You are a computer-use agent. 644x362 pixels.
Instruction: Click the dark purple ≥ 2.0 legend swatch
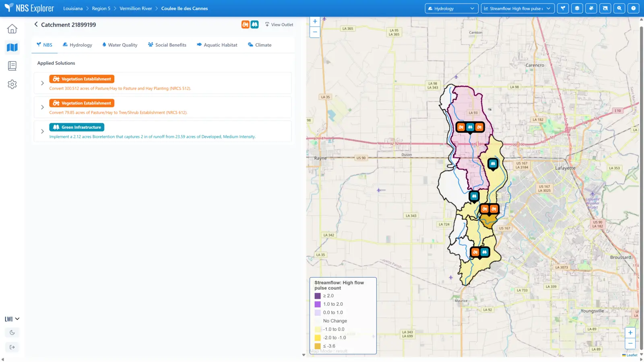coord(318,296)
